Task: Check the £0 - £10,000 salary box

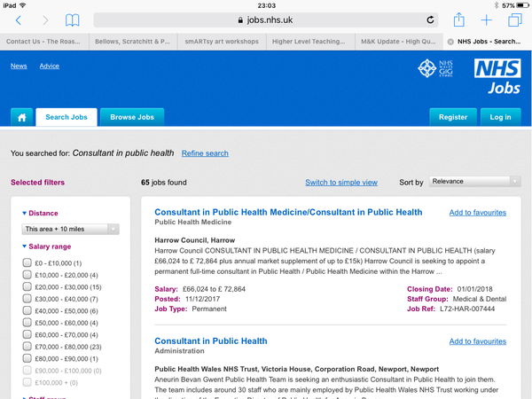Action: coord(27,262)
